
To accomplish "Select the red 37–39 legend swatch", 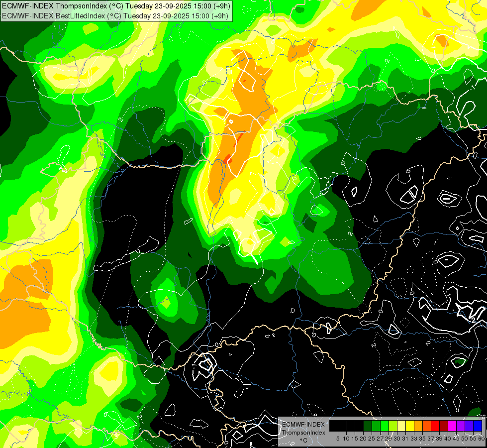I will pyautogui.click(x=435, y=426).
